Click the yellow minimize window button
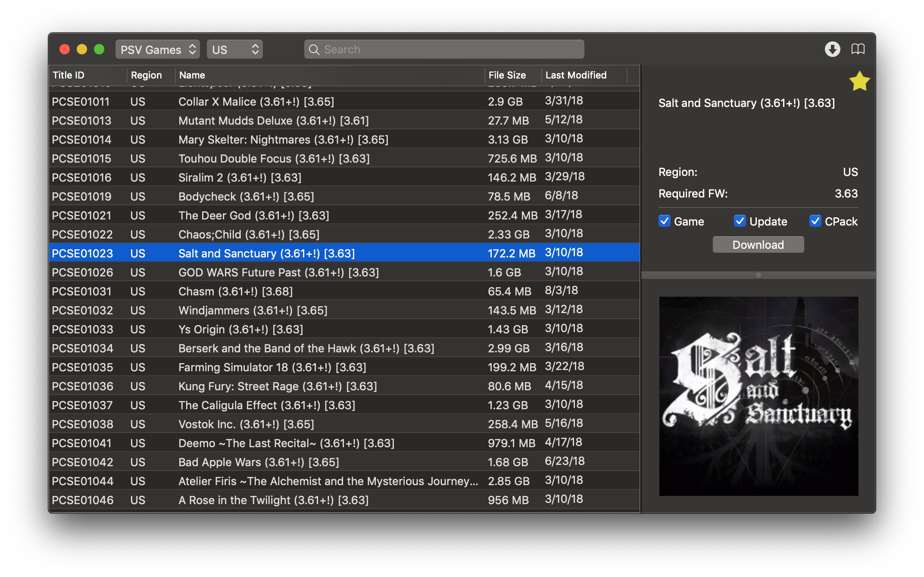 pos(82,49)
